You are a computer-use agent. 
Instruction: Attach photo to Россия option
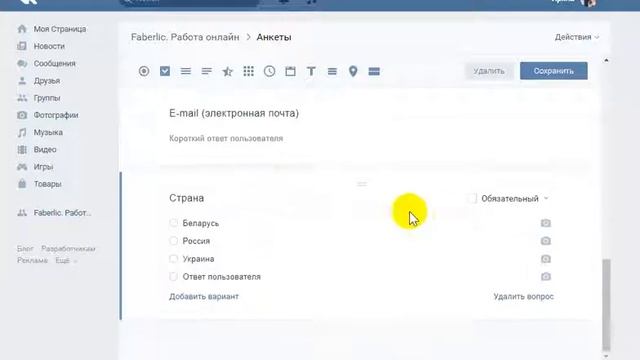(546, 241)
